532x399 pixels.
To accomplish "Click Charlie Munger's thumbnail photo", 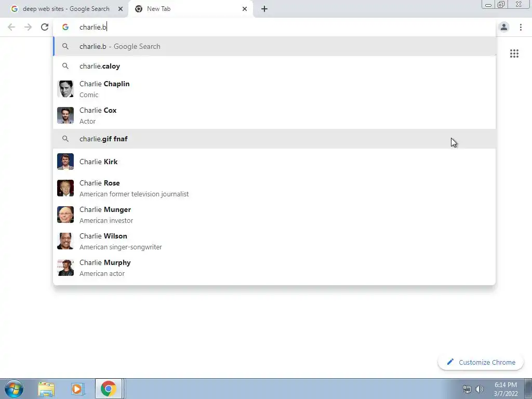I will [65, 215].
